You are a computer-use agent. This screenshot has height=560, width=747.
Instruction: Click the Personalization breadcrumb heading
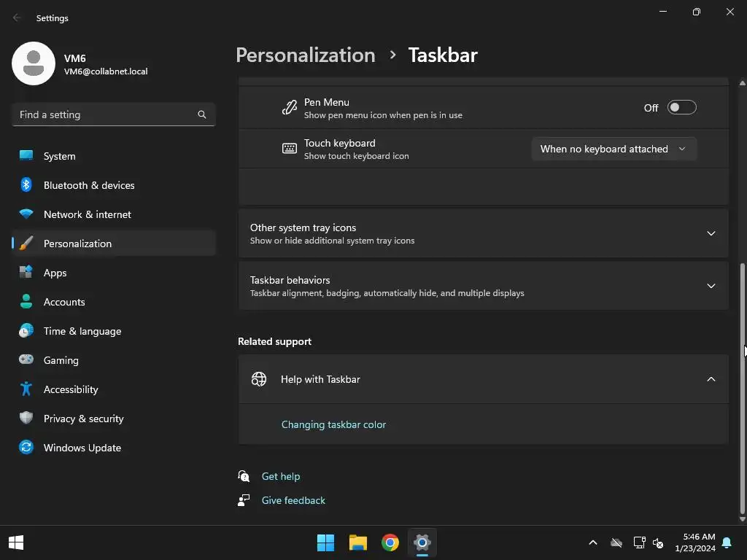tap(306, 55)
